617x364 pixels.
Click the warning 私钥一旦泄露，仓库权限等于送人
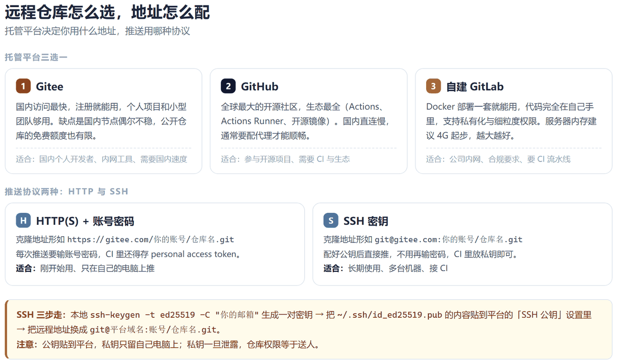coord(252,344)
